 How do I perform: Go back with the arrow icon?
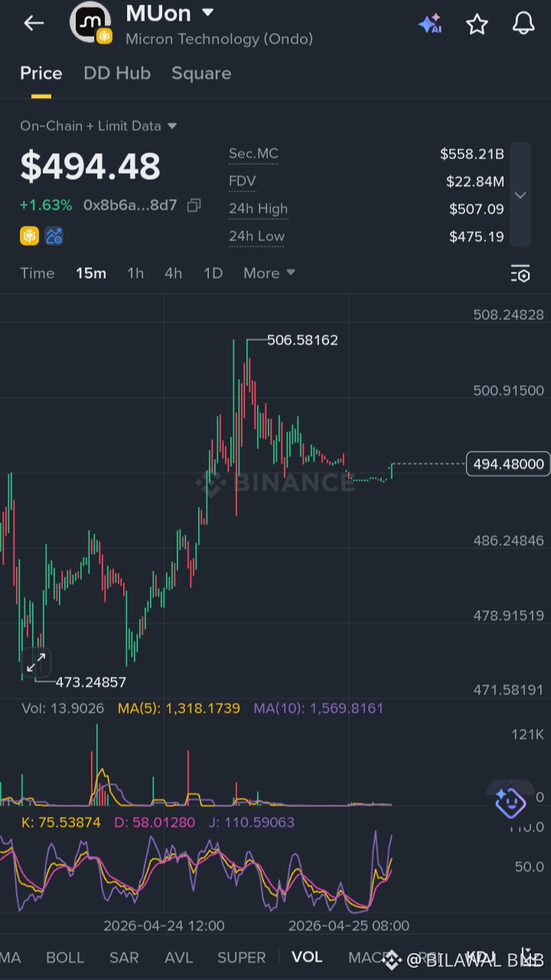(x=34, y=23)
